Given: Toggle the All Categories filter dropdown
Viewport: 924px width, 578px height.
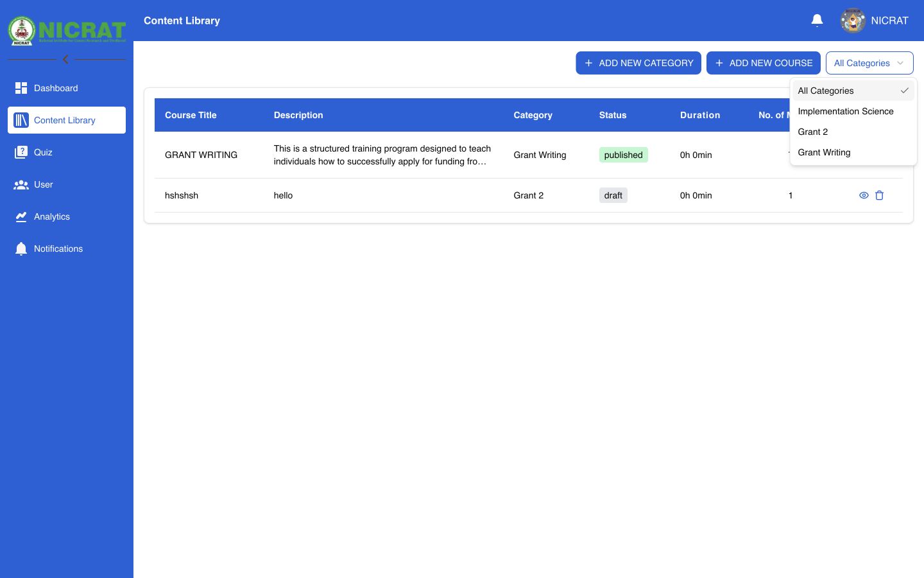Looking at the screenshot, I should coord(869,63).
